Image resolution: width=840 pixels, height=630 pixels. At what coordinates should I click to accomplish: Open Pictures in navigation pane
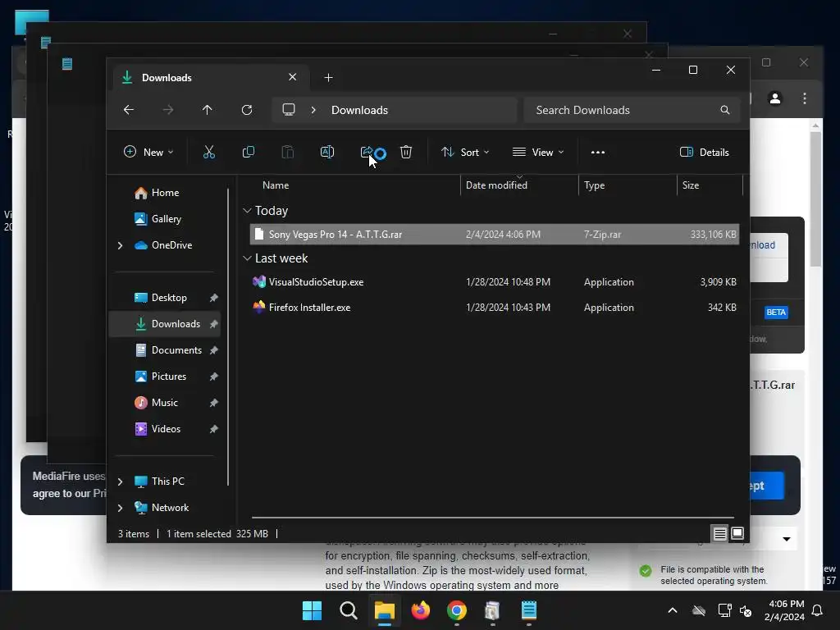point(169,377)
